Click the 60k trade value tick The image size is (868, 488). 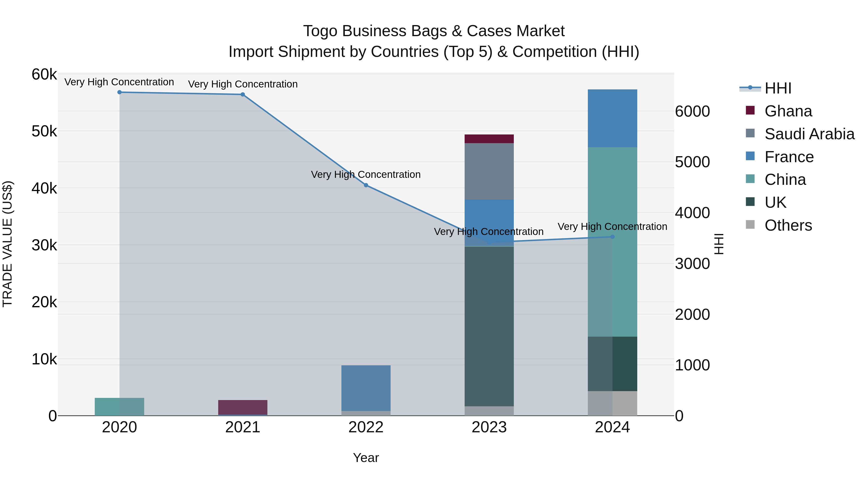(44, 74)
